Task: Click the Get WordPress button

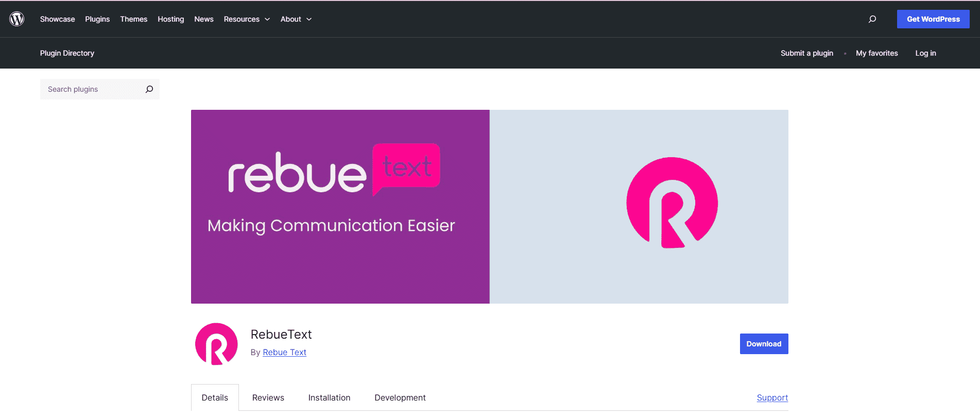Action: pos(933,19)
